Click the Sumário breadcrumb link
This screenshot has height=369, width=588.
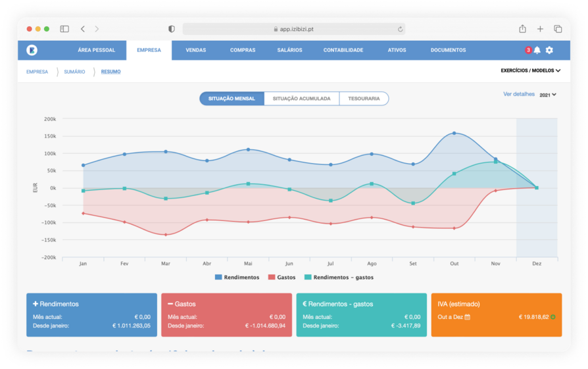coord(74,72)
